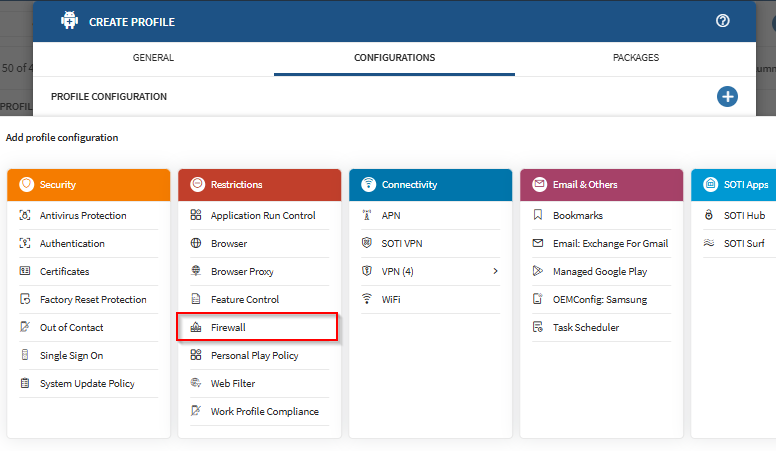Select Email: Exchange For Gmail
This screenshot has width=776, height=451.
coord(610,244)
